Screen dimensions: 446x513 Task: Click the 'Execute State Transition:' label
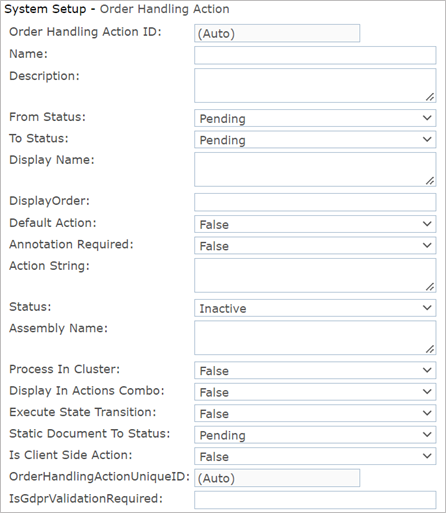click(83, 412)
